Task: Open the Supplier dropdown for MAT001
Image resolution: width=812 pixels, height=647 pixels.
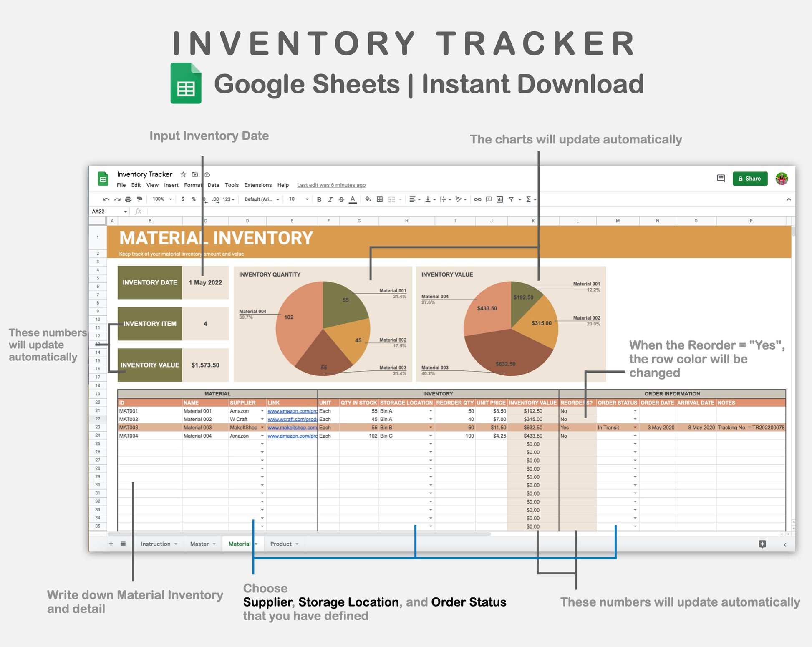Action: tap(262, 411)
